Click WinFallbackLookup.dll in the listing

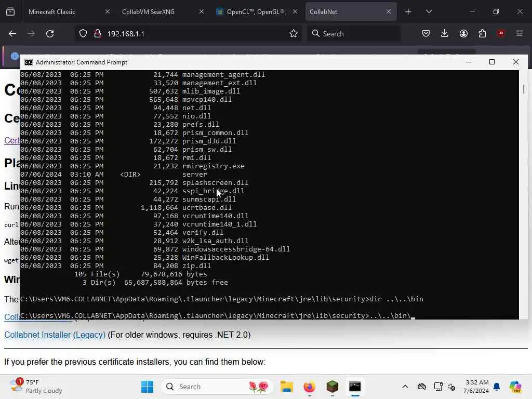[x=225, y=258]
